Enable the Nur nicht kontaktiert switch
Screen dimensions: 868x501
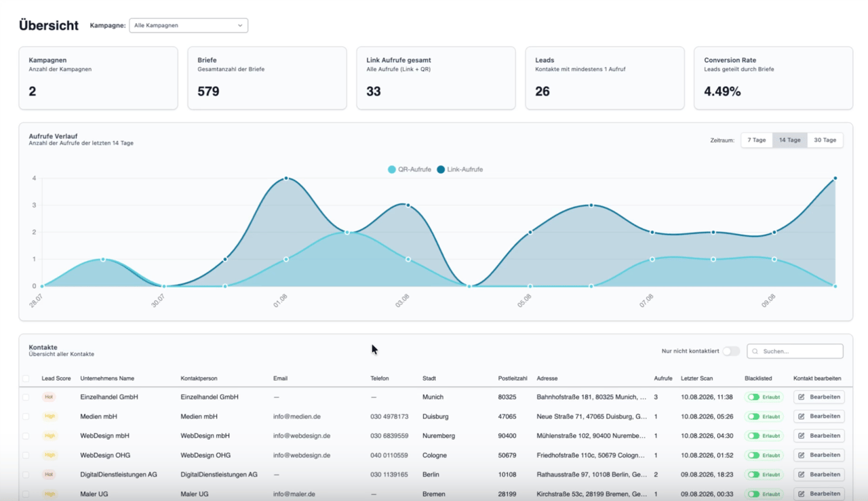pyautogui.click(x=730, y=351)
